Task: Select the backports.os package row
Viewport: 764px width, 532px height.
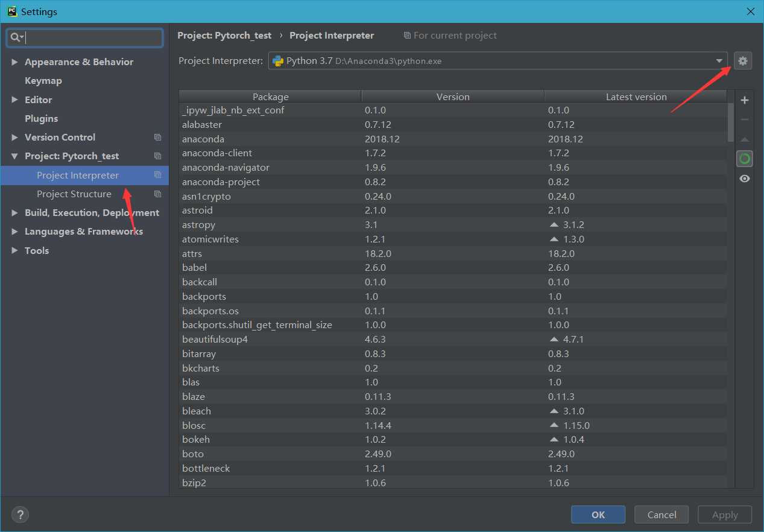Action: tap(453, 311)
